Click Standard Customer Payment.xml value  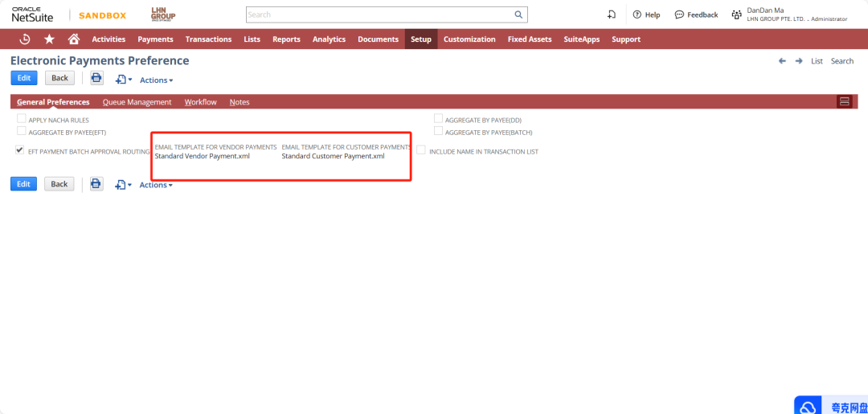pos(334,156)
